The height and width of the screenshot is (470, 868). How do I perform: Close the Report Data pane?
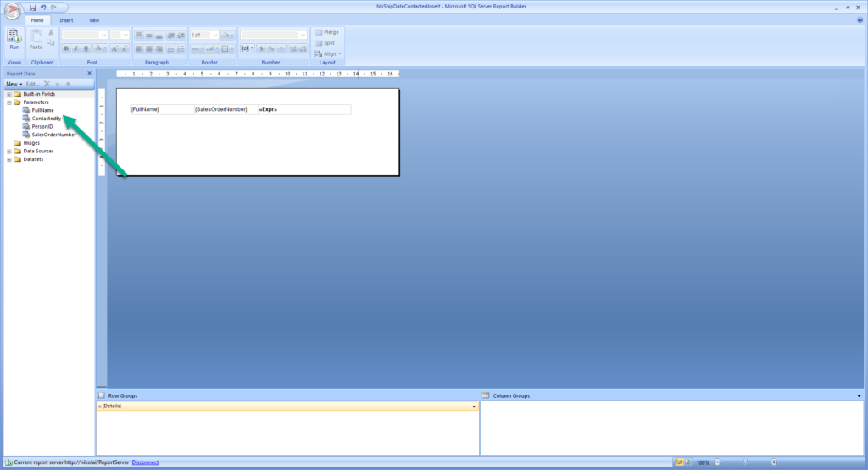coord(90,73)
